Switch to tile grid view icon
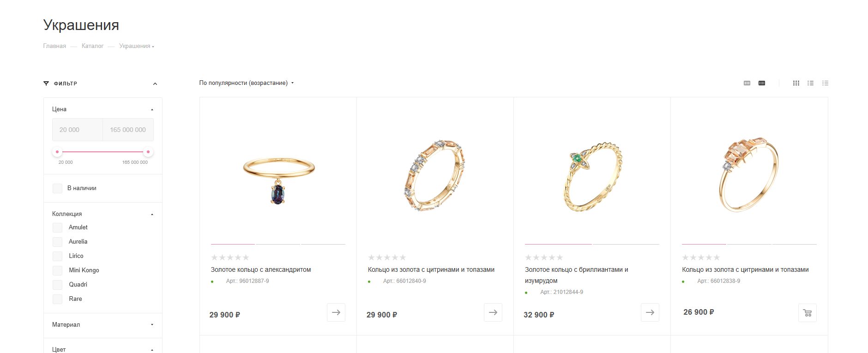Image resolution: width=868 pixels, height=353 pixels. click(796, 83)
